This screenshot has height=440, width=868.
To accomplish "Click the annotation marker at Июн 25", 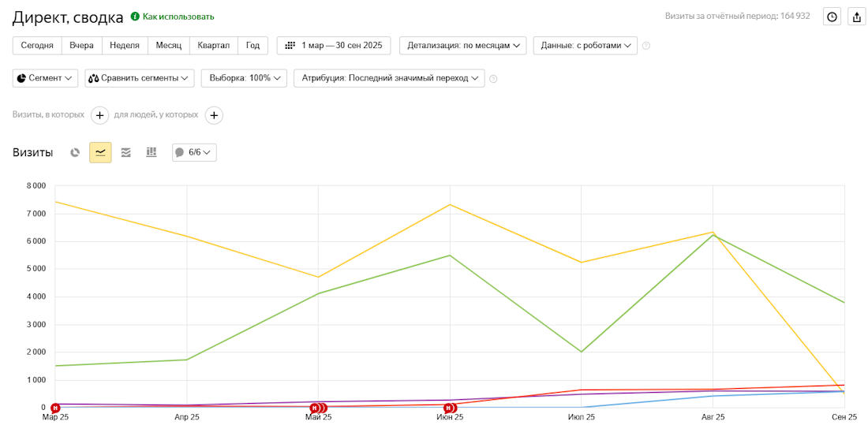I will click(449, 408).
